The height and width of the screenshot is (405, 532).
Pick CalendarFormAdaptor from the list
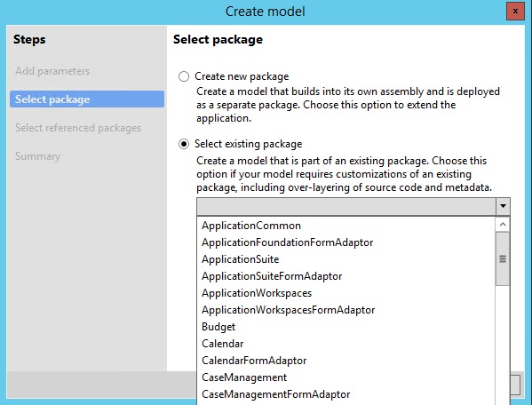pos(346,361)
